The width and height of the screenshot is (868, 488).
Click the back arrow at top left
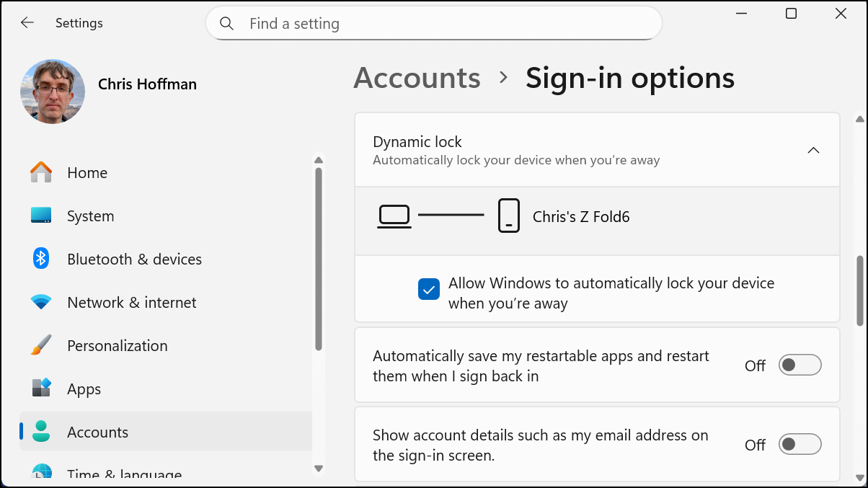[x=27, y=22]
